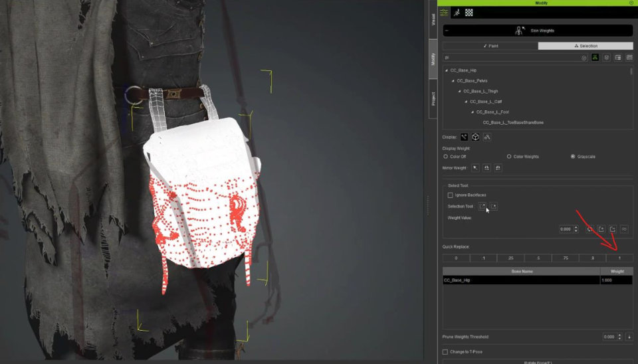Apply prune with the down arrow icon
The image size is (638, 364).
[x=629, y=337]
